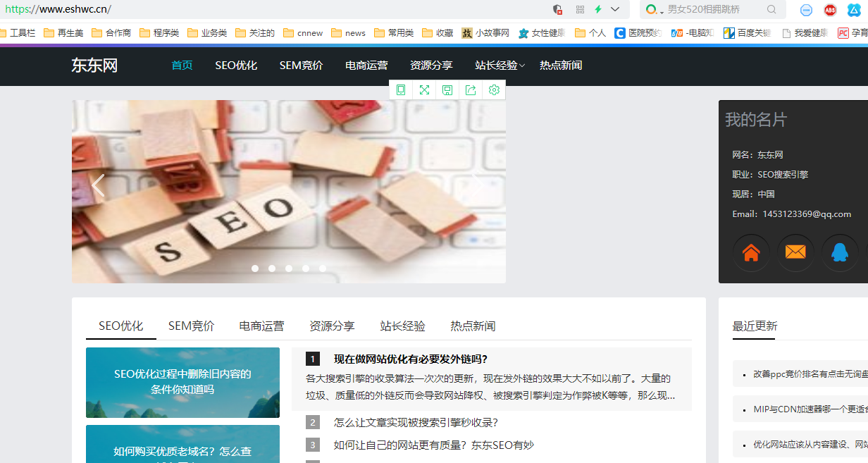Select the 资源分享 content tab
The image size is (868, 463).
(332, 326)
